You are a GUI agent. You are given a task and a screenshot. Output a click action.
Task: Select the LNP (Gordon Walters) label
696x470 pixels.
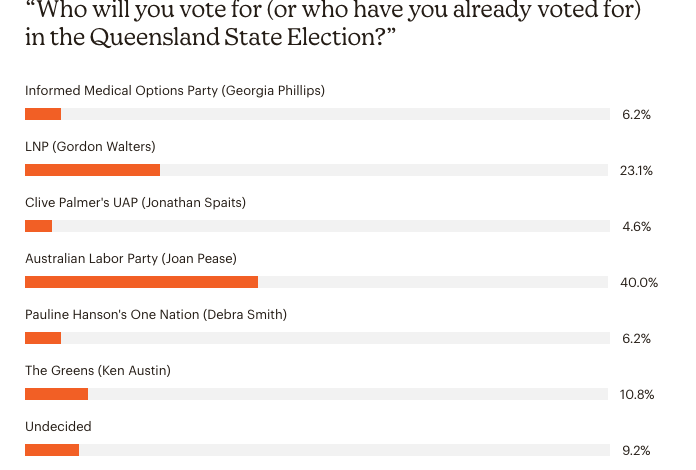90,146
